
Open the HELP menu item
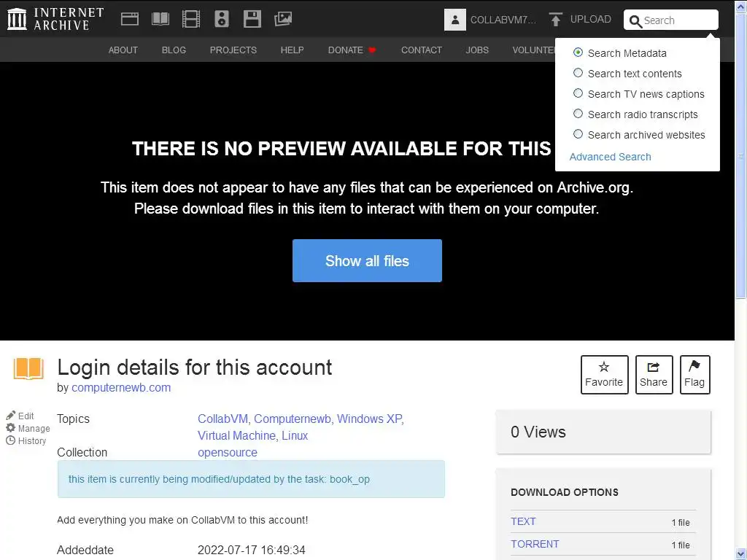point(292,50)
